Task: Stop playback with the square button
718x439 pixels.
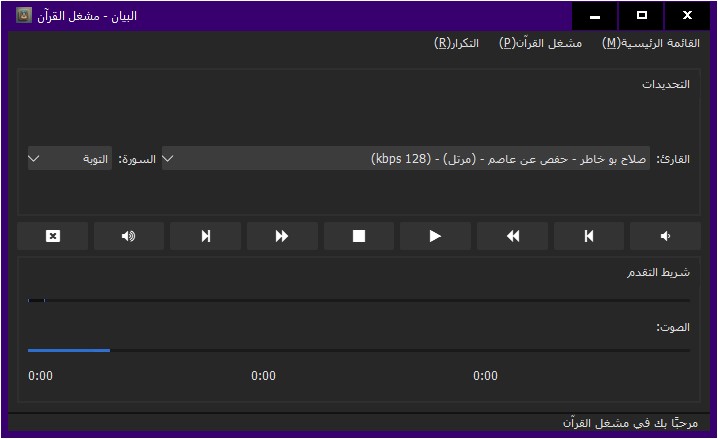Action: pyautogui.click(x=359, y=236)
